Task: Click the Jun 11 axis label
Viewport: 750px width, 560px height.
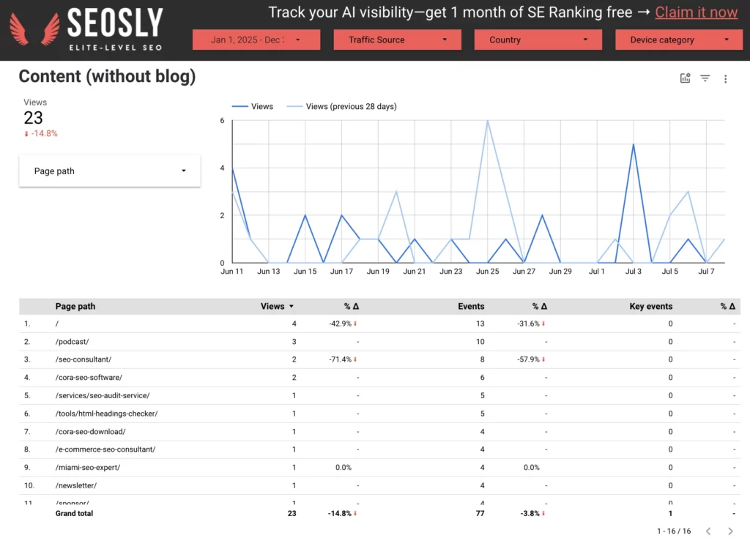Action: tap(232, 271)
